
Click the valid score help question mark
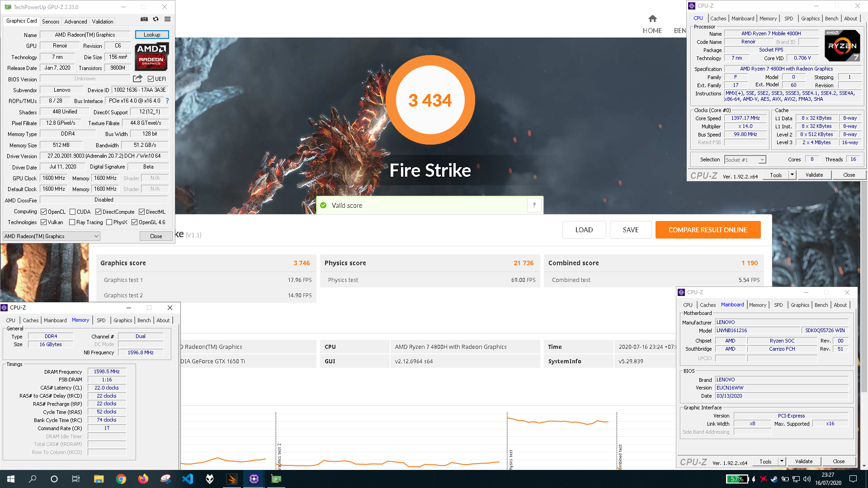pyautogui.click(x=534, y=205)
